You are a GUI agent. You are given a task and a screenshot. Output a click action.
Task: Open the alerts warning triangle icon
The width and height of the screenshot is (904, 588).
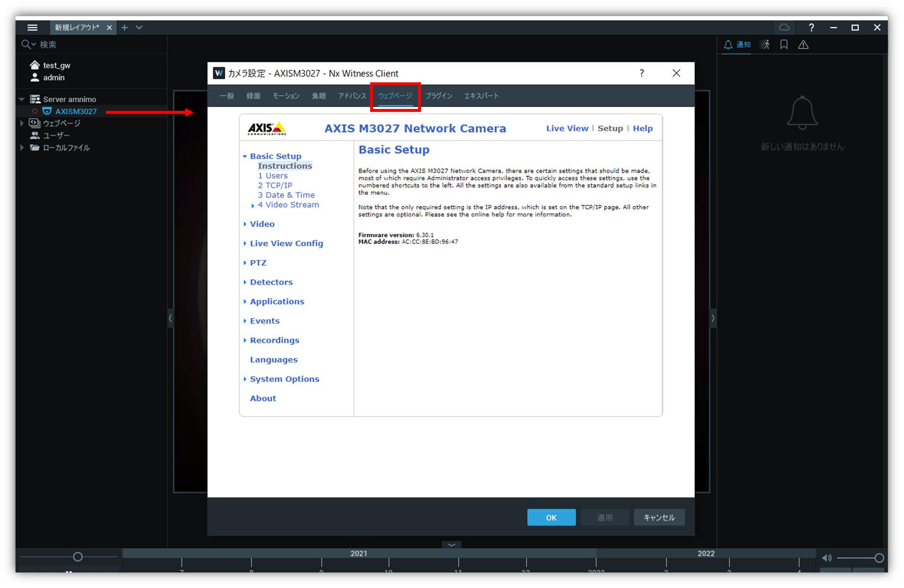(x=803, y=45)
